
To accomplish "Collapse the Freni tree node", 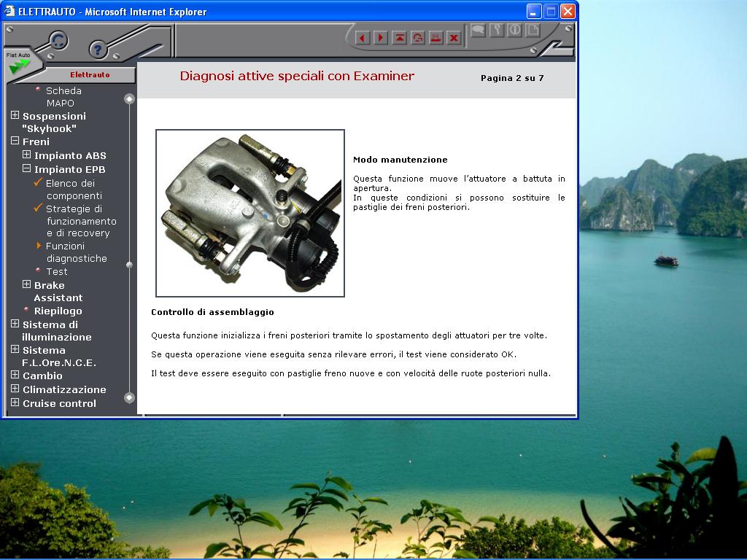I will pos(15,141).
